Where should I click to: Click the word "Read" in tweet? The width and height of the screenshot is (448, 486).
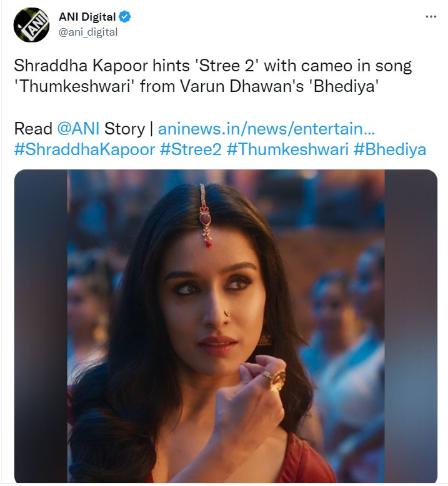pos(32,129)
